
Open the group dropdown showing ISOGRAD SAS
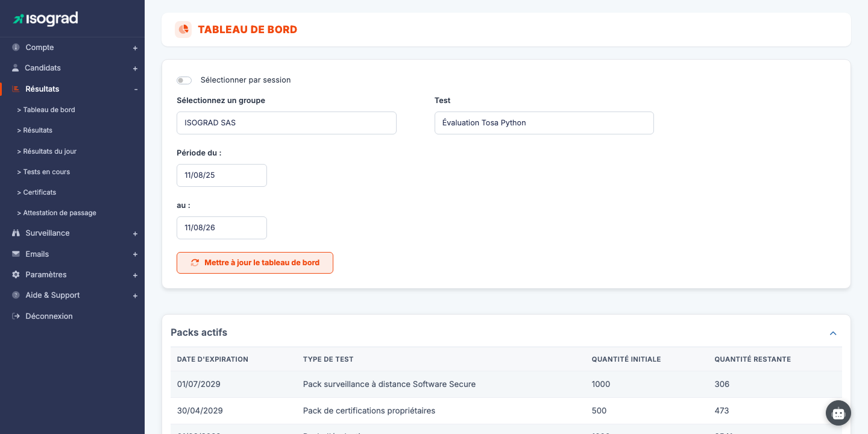coord(286,123)
